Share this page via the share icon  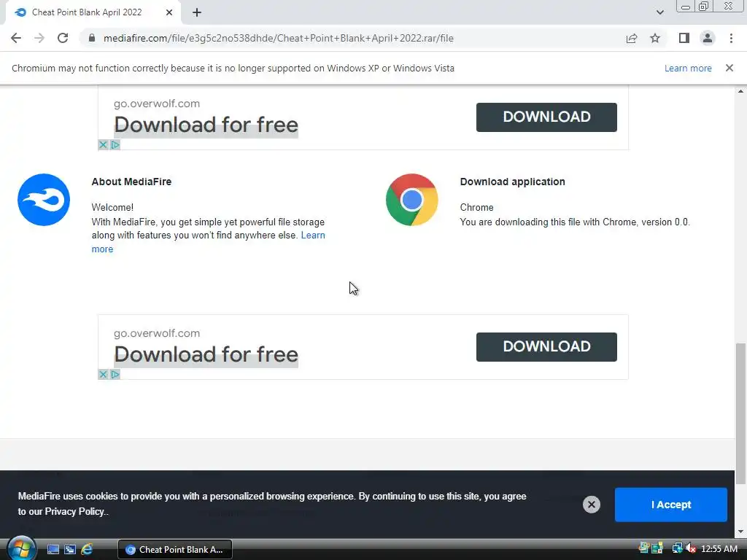(x=632, y=38)
